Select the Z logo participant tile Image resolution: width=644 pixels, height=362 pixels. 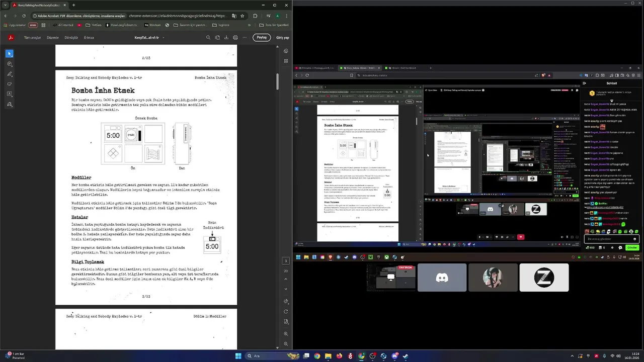[544, 278]
